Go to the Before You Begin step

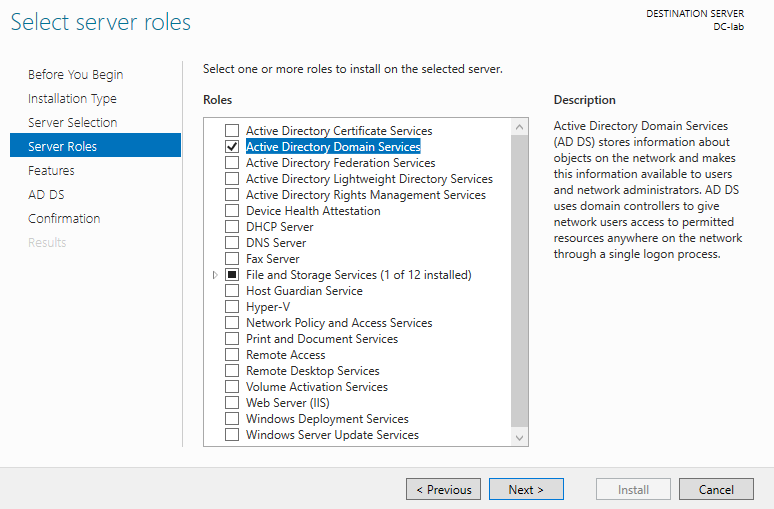pyautogui.click(x=76, y=75)
